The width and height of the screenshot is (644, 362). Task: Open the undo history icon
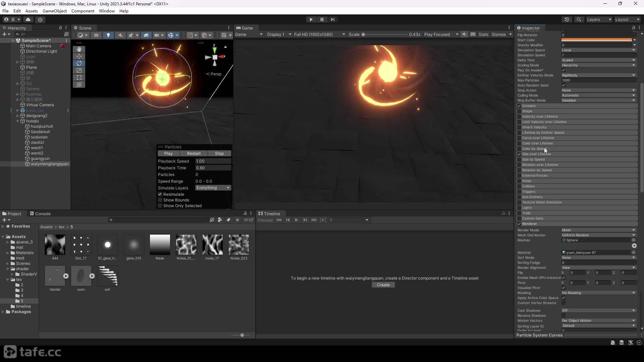(x=567, y=19)
